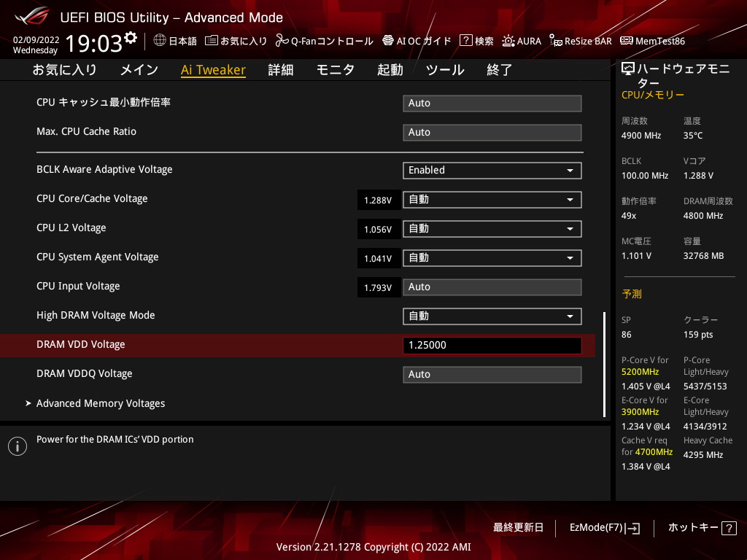Click the 4700MHz cache value
The height and width of the screenshot is (560, 747).
654,452
